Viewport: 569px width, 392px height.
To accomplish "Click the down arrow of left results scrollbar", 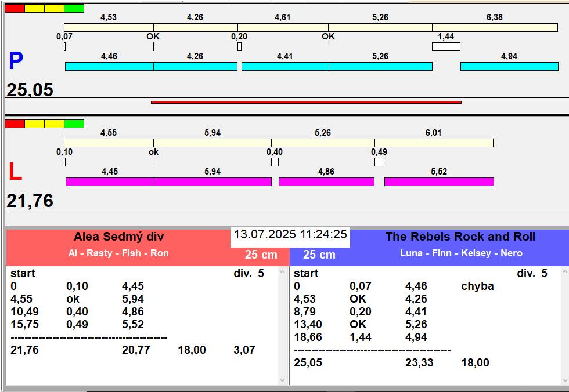I will pyautogui.click(x=283, y=380).
